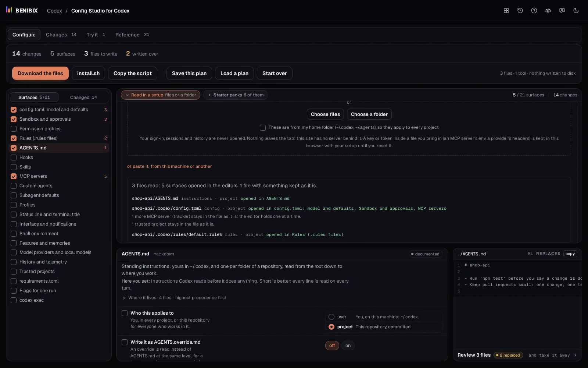Expand Where it lives 4 files

click(x=174, y=298)
